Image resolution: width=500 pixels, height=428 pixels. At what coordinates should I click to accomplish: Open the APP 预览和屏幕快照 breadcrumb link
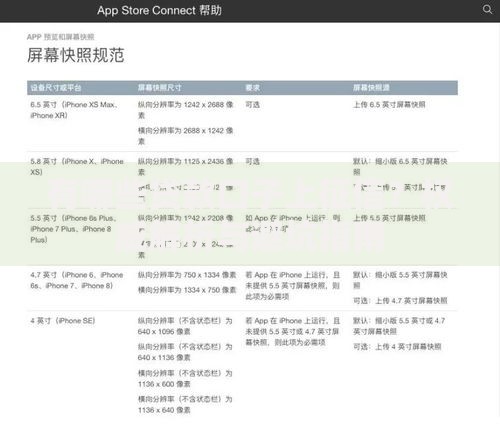tap(60, 37)
